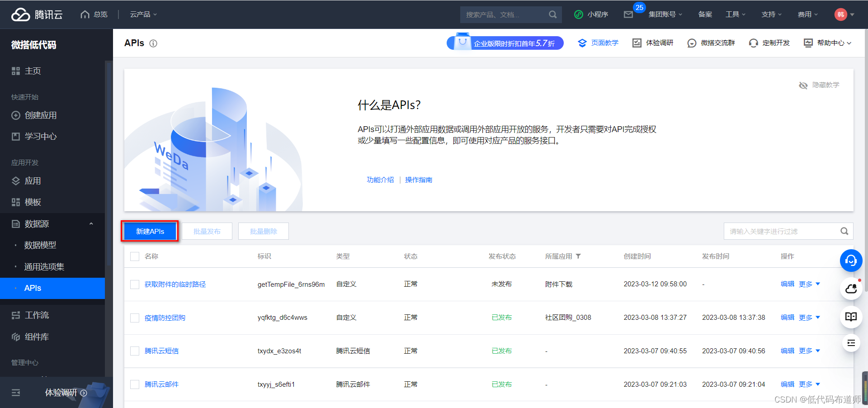Click the 批量删除 button

click(264, 231)
